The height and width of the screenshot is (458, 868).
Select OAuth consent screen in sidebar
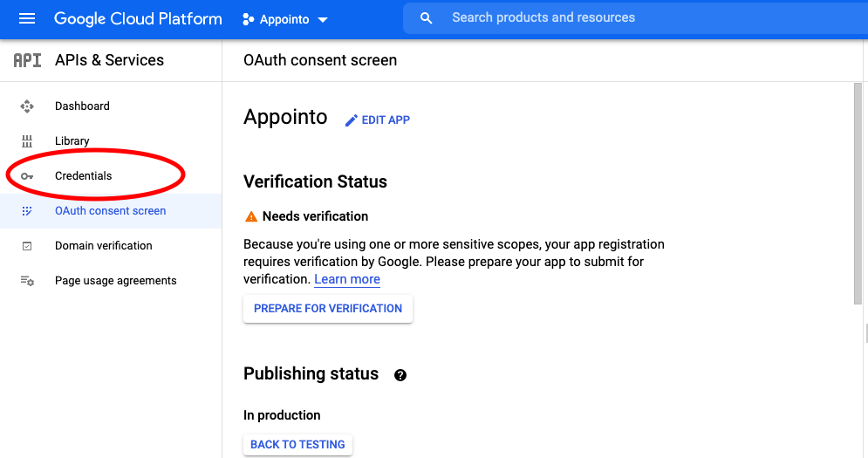[110, 211]
